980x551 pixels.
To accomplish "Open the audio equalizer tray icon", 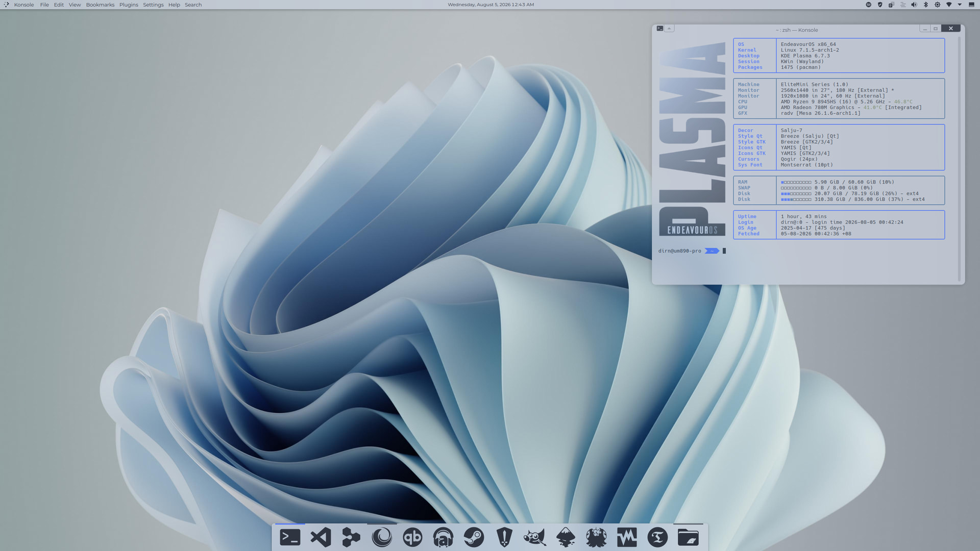I will pos(869,5).
